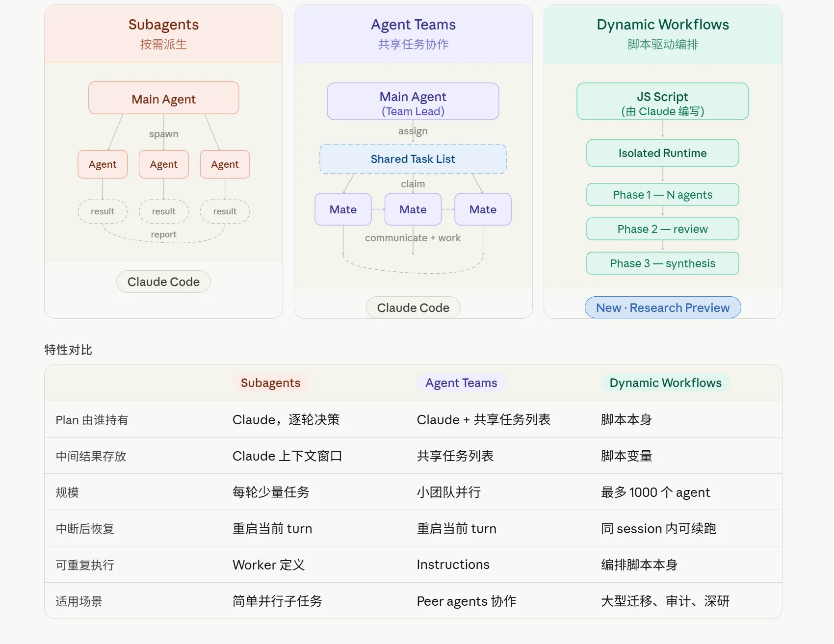834x644 pixels.
Task: Click the '规模' row label
Action: (67, 492)
